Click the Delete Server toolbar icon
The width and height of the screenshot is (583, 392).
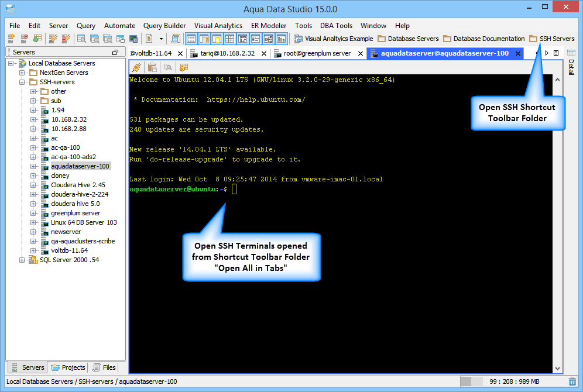coord(25,38)
